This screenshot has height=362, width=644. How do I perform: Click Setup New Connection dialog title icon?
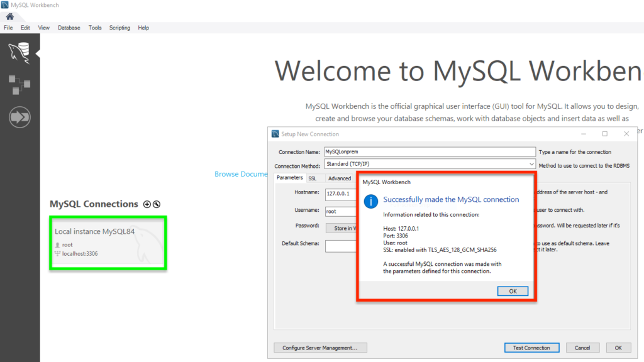[x=275, y=134]
